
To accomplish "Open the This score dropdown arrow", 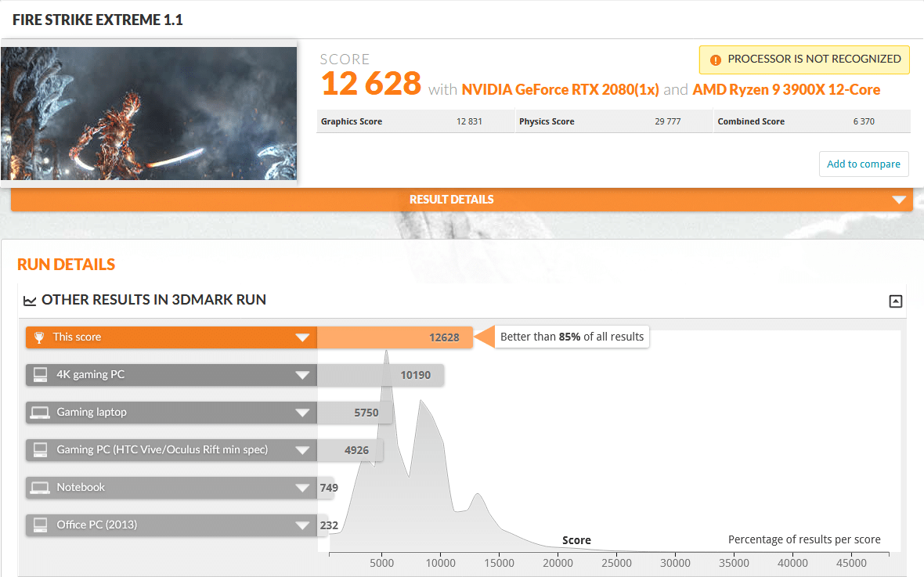I will pyautogui.click(x=302, y=337).
